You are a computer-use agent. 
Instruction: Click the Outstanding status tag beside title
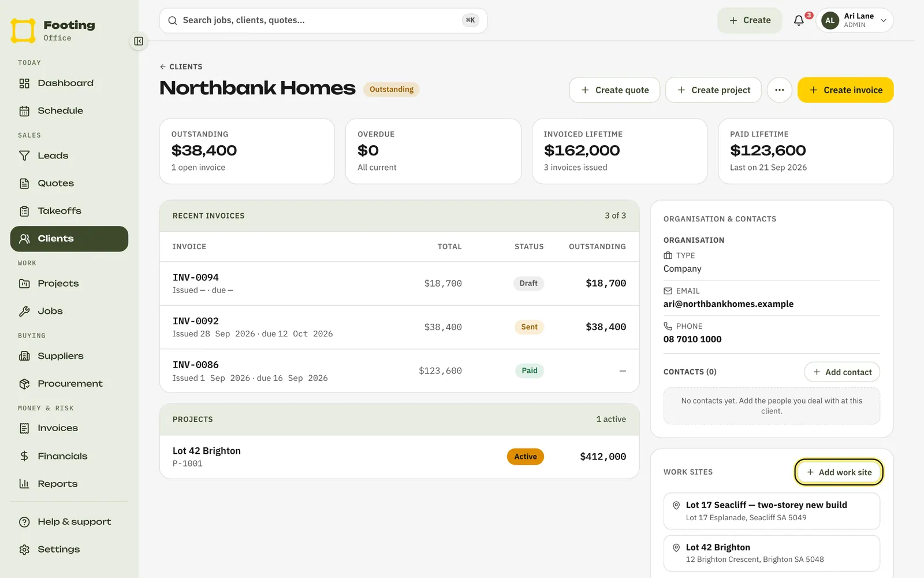392,90
